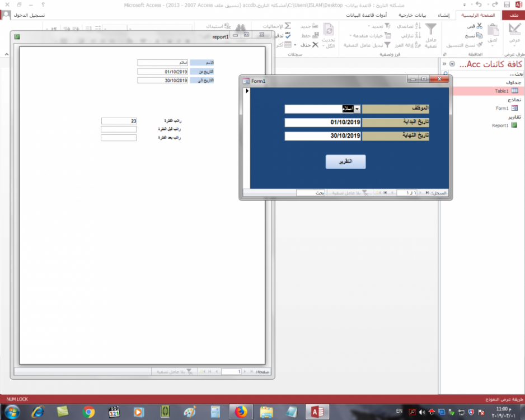Click the Save icon in quick access toolbar
The image size is (525, 420).
(x=507, y=5)
